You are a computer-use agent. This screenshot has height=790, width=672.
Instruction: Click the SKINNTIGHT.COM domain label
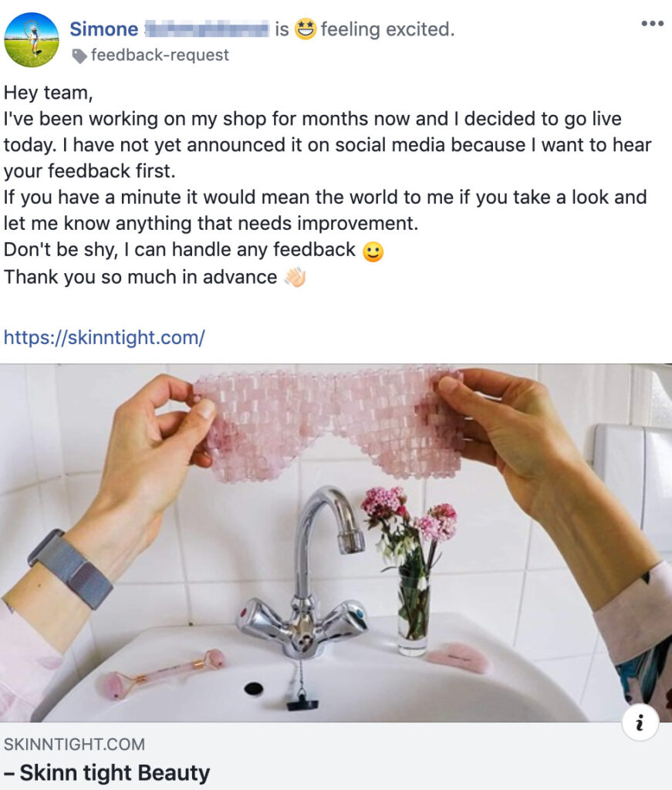[75, 744]
